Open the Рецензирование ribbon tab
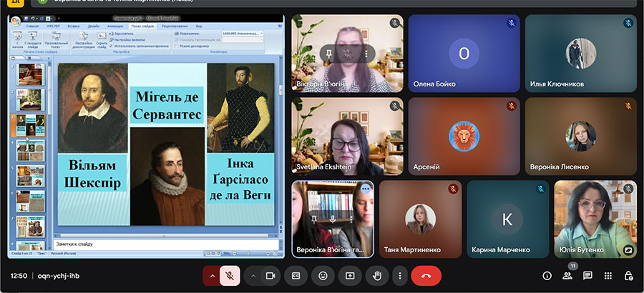 pos(175,26)
